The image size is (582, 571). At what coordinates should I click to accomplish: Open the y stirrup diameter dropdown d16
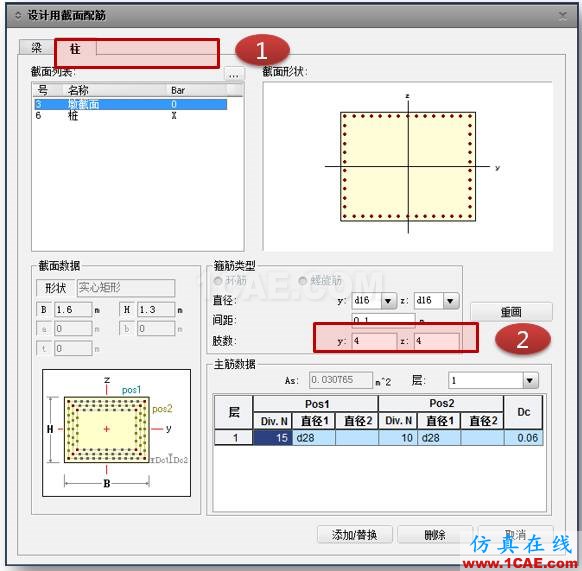coord(374,300)
